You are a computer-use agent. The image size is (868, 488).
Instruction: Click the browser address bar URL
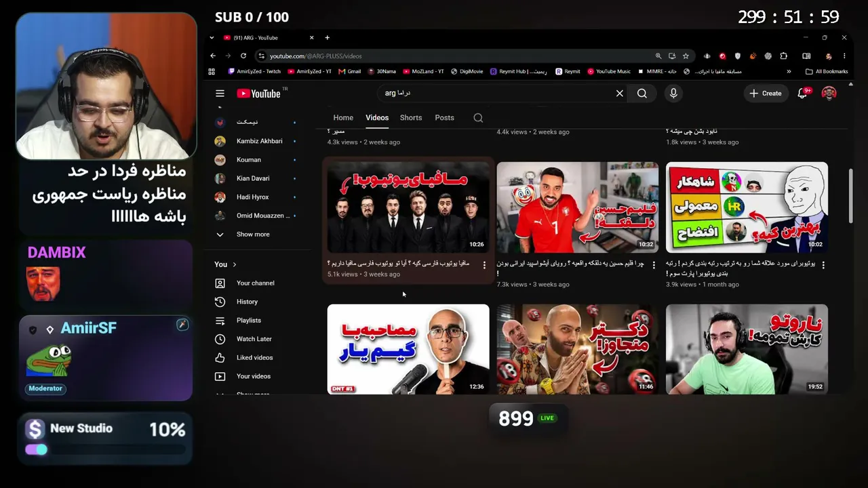[x=315, y=56]
